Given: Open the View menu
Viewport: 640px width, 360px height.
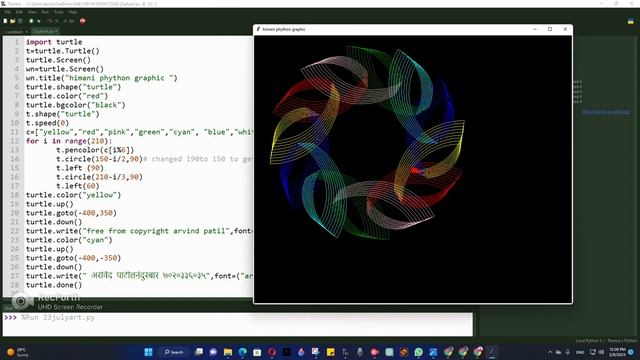Looking at the screenshot, I should [32, 12].
